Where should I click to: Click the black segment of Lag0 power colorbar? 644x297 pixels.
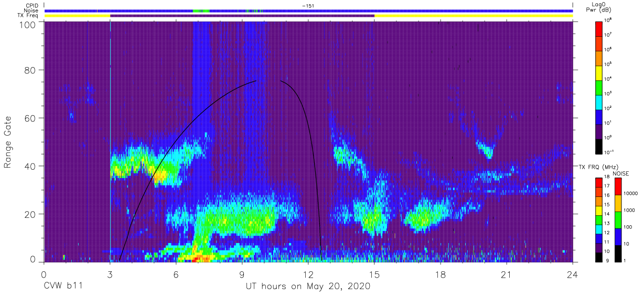pos(599,146)
